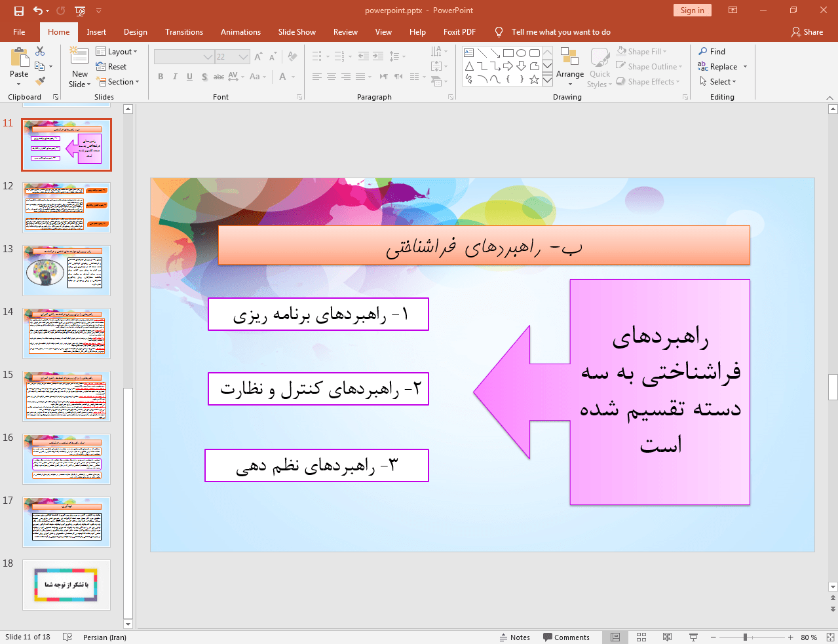Switch to Normal view icon
838x644 pixels.
615,637
